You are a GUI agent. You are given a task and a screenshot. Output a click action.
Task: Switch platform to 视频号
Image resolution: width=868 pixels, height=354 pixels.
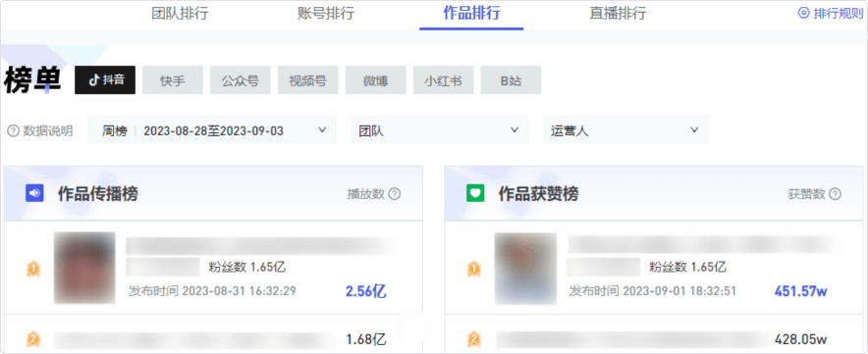tap(307, 80)
